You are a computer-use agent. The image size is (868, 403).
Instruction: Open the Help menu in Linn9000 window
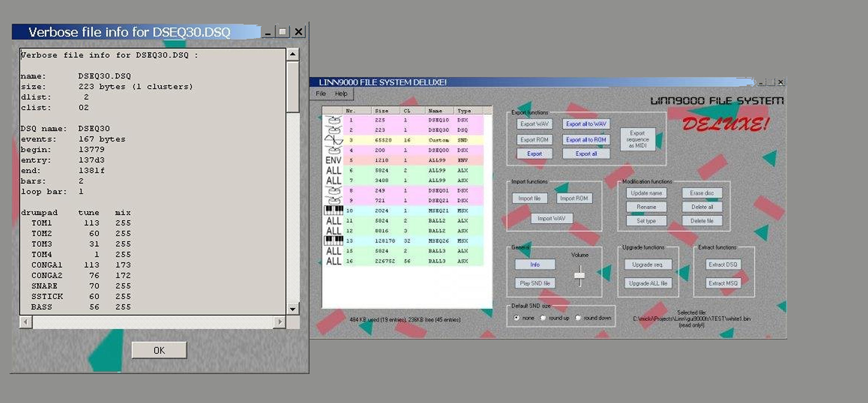point(341,94)
